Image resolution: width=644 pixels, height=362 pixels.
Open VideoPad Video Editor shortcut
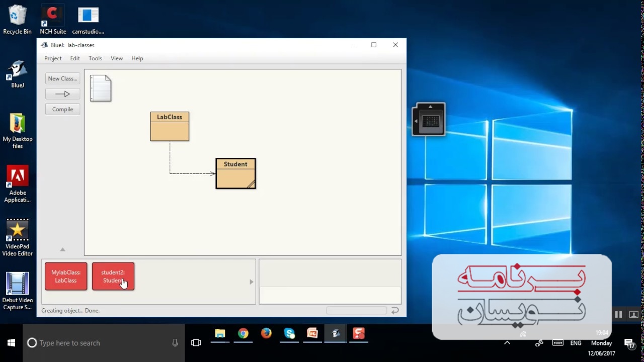pyautogui.click(x=18, y=237)
